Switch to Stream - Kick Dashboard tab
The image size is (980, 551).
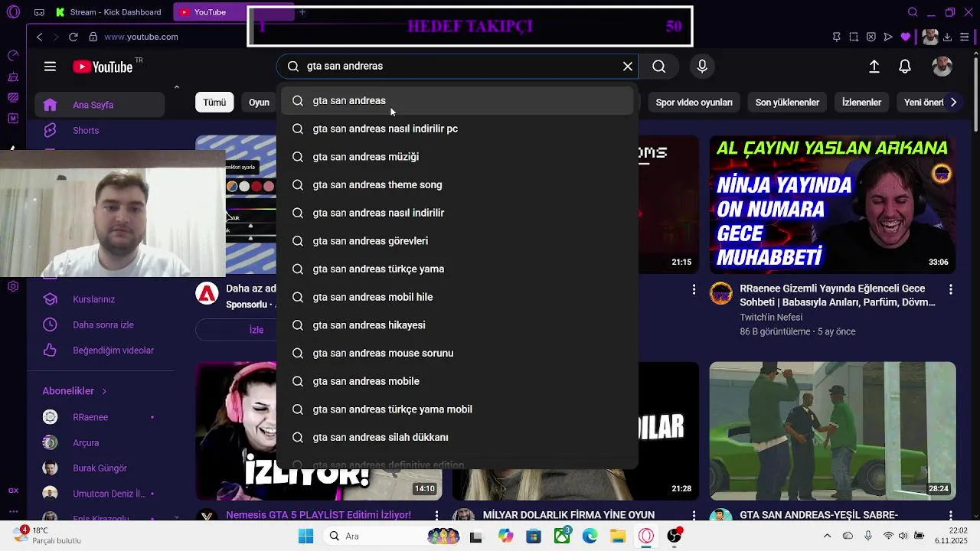click(x=108, y=12)
